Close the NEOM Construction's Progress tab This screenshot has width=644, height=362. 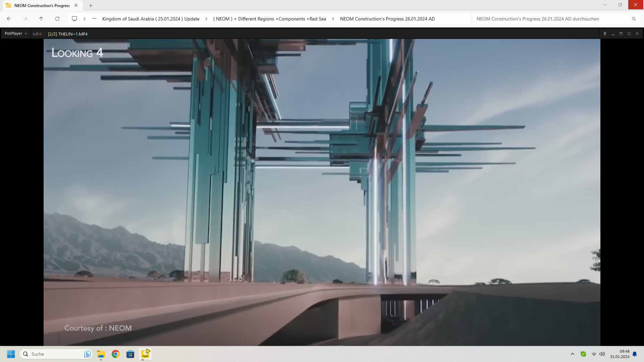coord(76,5)
